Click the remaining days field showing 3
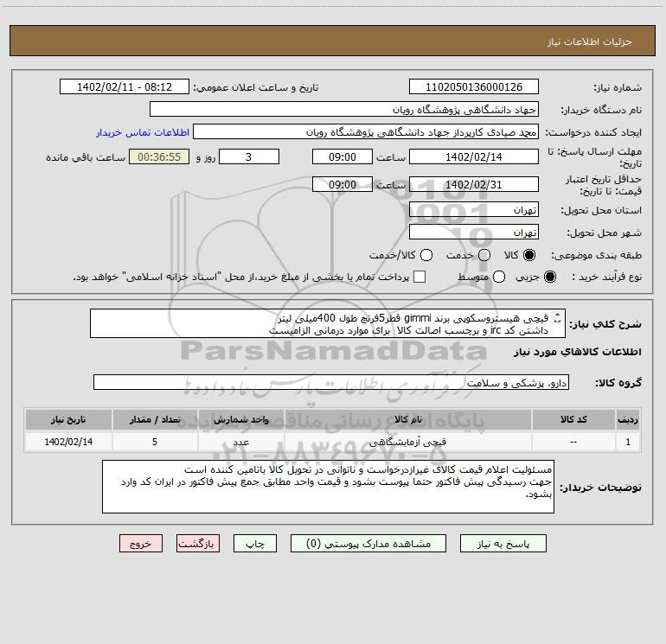 point(249,156)
